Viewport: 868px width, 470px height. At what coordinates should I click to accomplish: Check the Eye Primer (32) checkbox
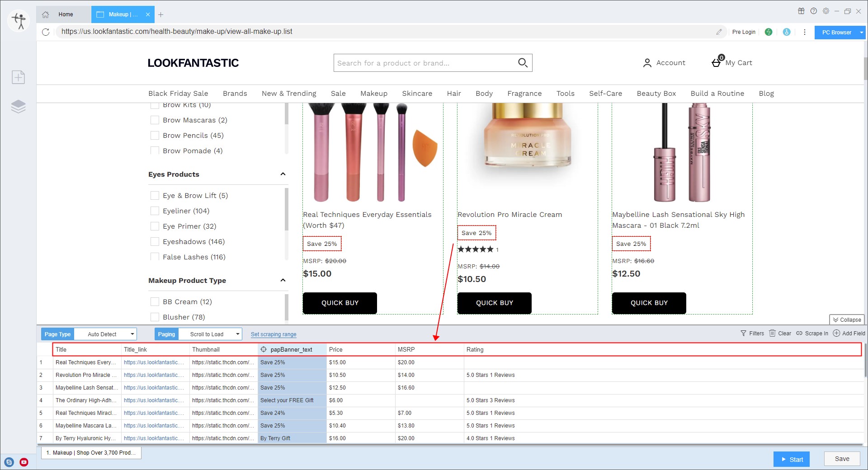coord(155,226)
